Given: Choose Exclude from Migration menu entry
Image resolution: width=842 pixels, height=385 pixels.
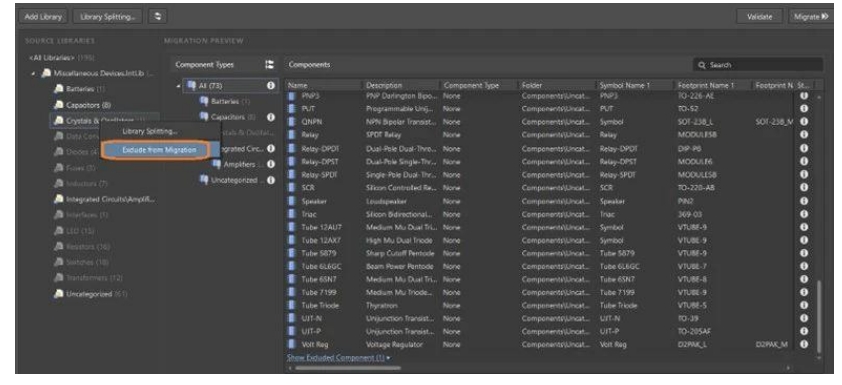Looking at the screenshot, I should [159, 150].
